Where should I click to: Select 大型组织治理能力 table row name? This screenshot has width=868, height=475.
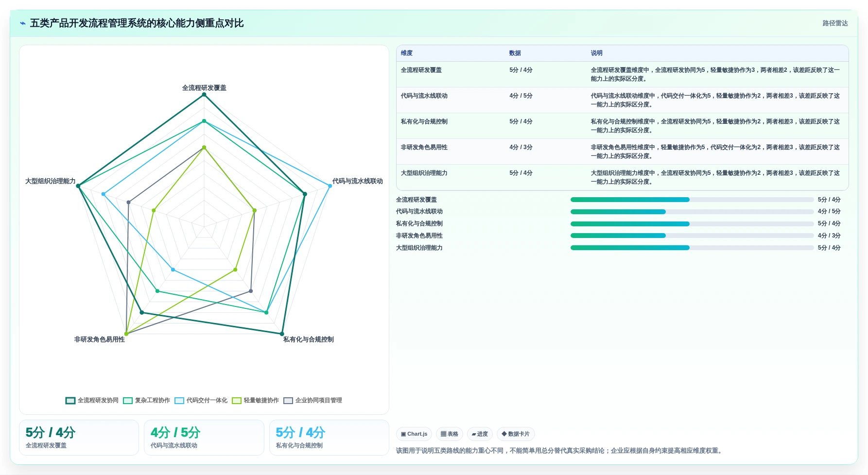click(x=424, y=173)
